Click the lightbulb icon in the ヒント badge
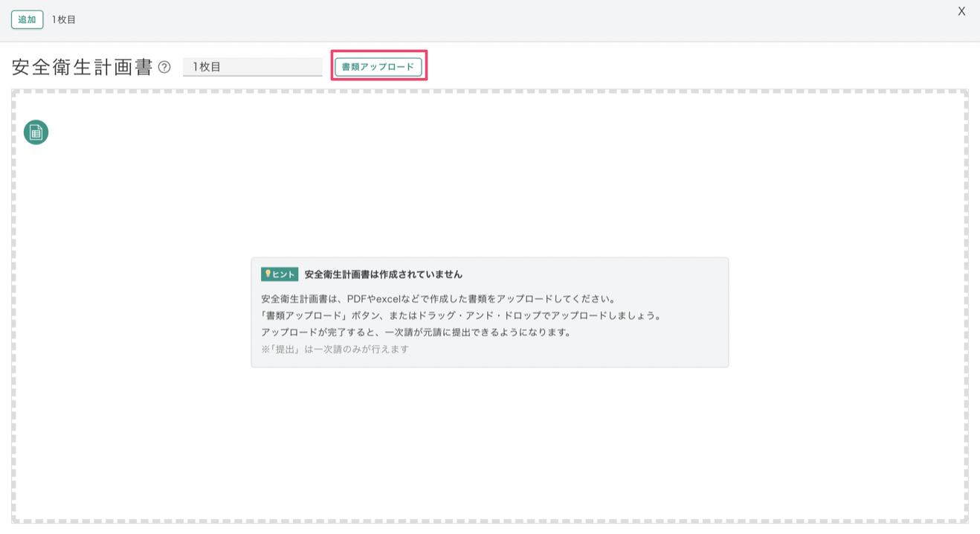The height and width of the screenshot is (534, 980). tap(268, 274)
